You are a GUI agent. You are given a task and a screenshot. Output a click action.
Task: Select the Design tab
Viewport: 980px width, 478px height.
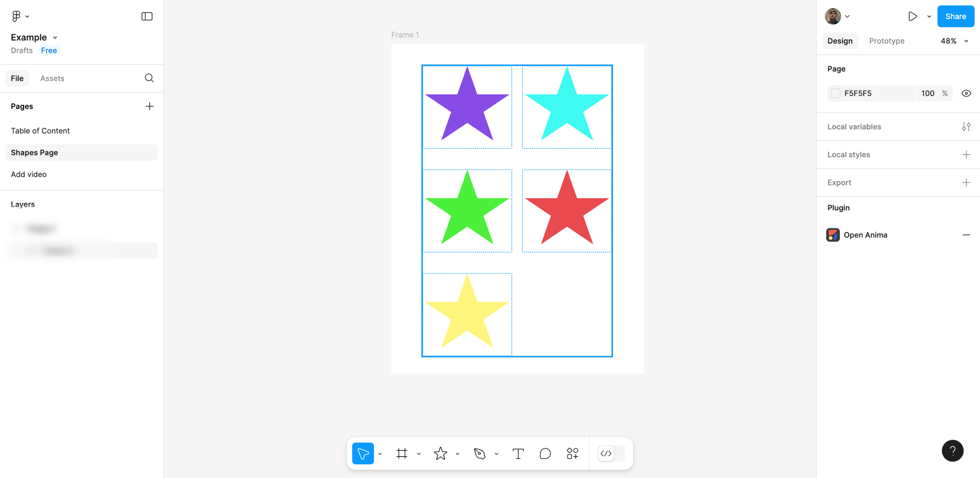(840, 41)
